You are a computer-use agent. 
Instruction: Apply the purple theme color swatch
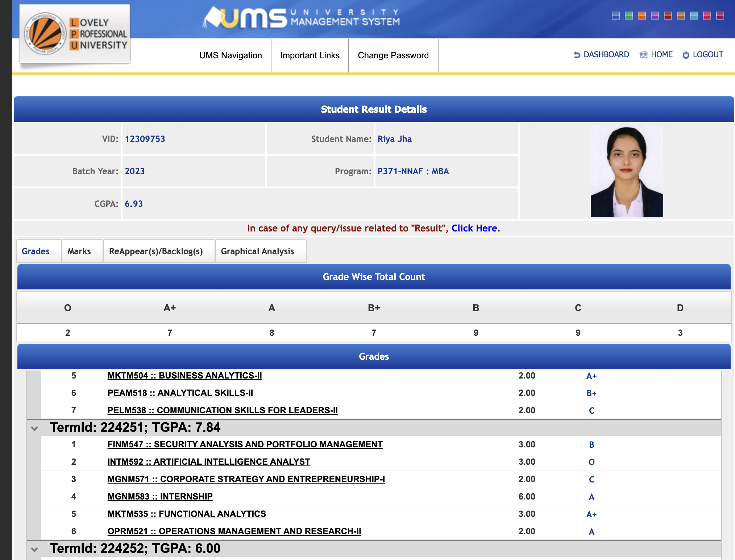tap(655, 16)
